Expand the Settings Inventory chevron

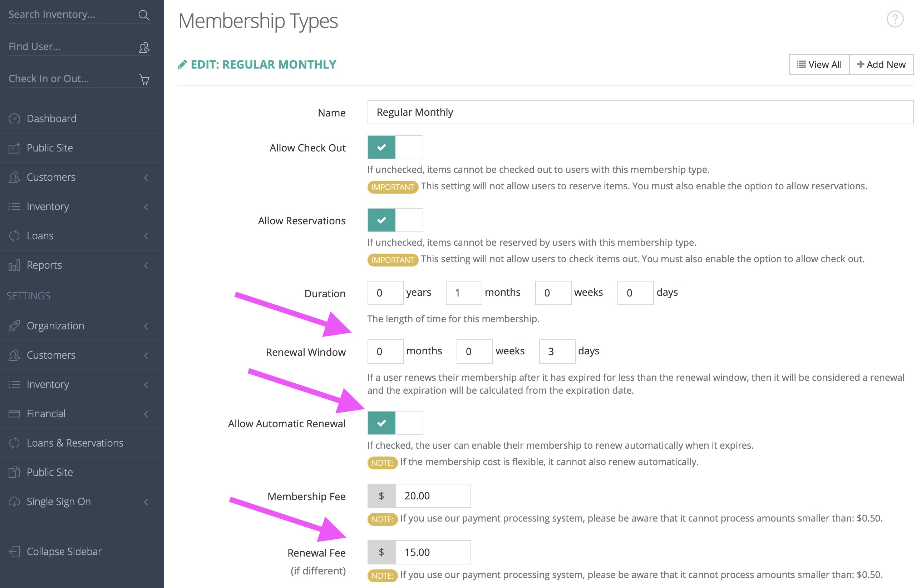146,385
